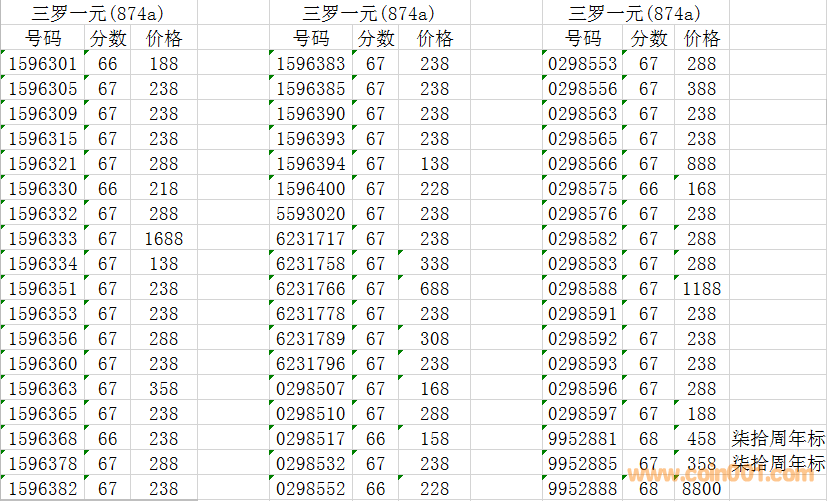Select number cell 9952885
Image resolution: width=827 pixels, height=501 pixels.
[x=582, y=464]
